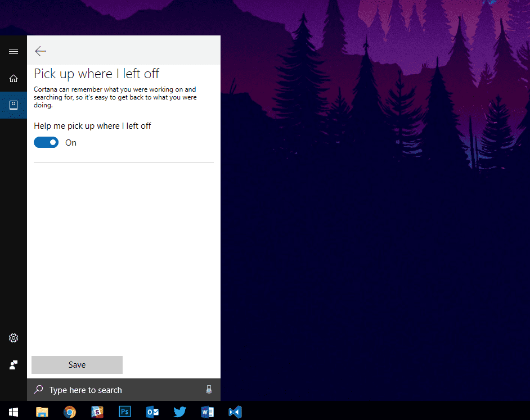Open Outlook from the taskbar
Screen dimensions: 530x420
coord(152,412)
